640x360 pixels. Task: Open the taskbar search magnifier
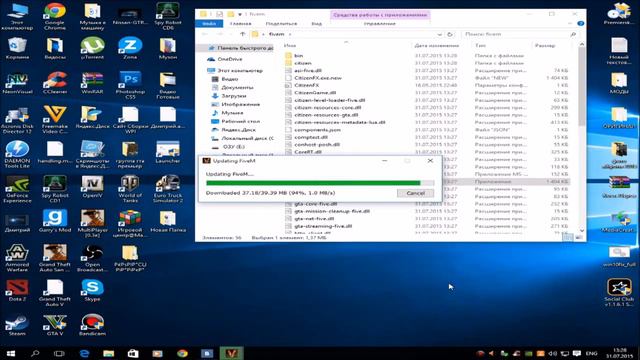pos(35,353)
